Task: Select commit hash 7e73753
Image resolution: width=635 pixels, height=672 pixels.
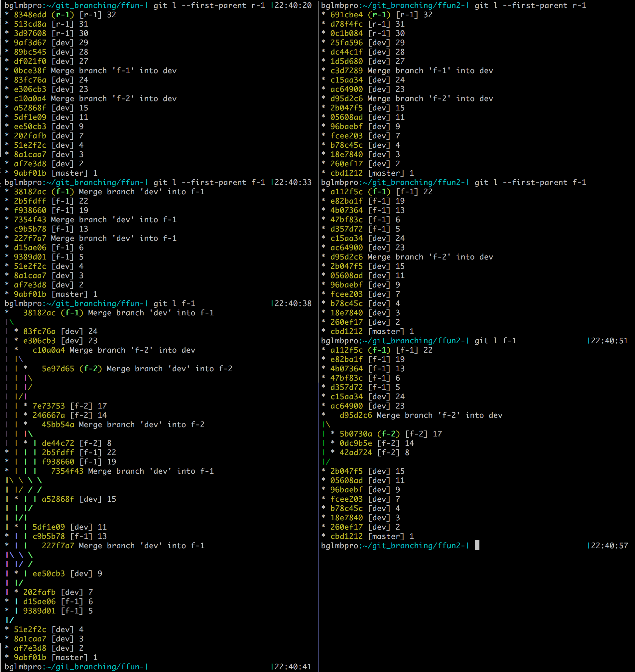Action: [49, 406]
